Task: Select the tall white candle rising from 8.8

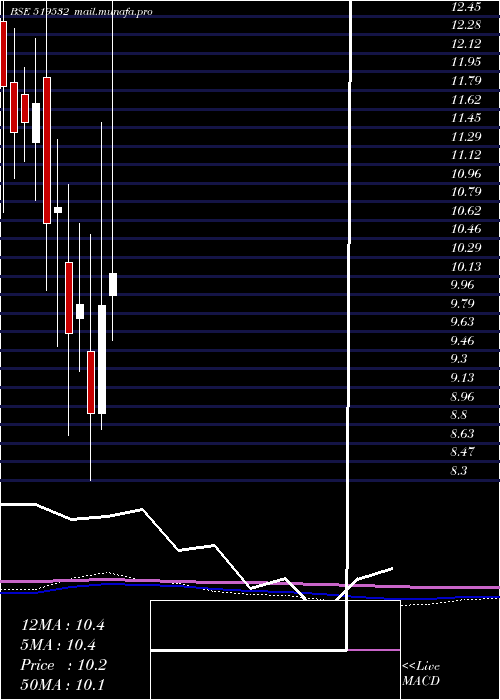Action: coord(102,359)
